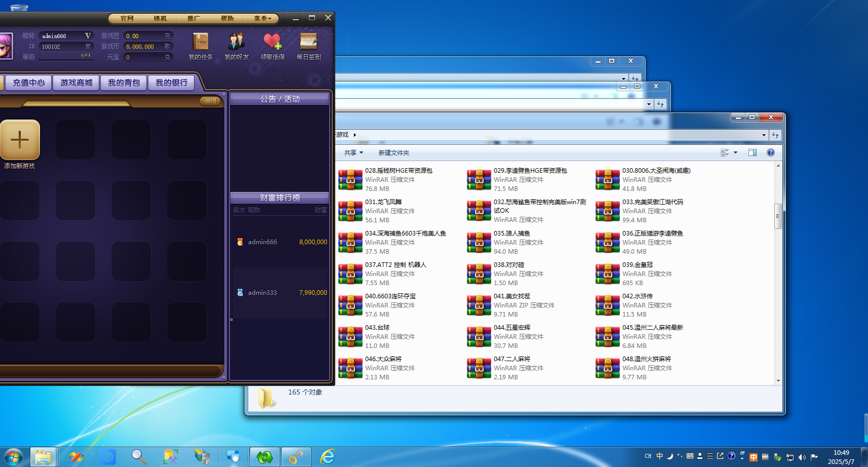Open the Windows Start orb
Viewport: 868px width, 467px height.
coord(13,457)
